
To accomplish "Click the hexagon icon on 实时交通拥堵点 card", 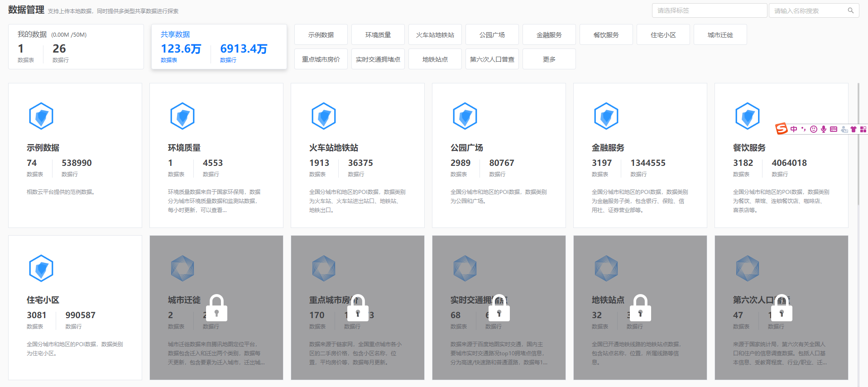I will click(465, 268).
